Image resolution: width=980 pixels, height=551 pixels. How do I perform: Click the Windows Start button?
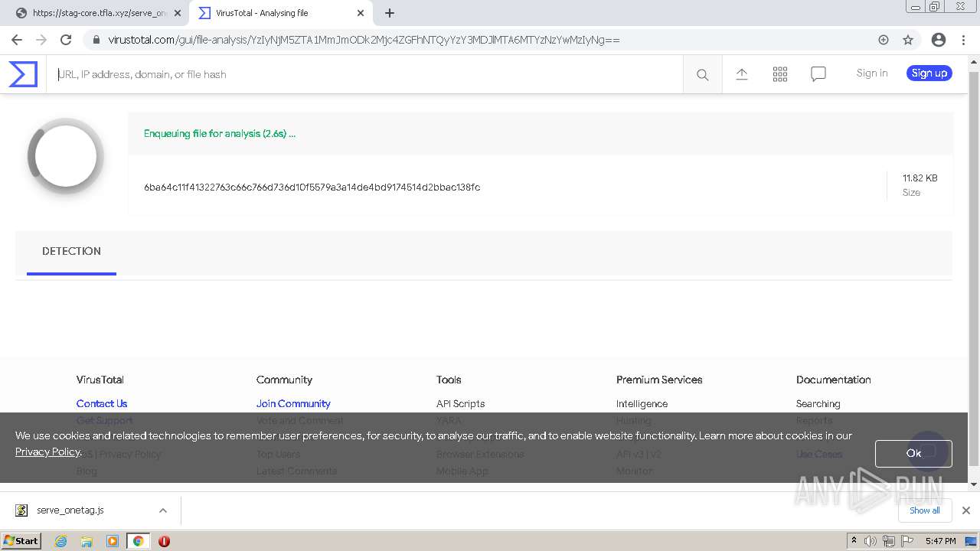[x=21, y=541]
